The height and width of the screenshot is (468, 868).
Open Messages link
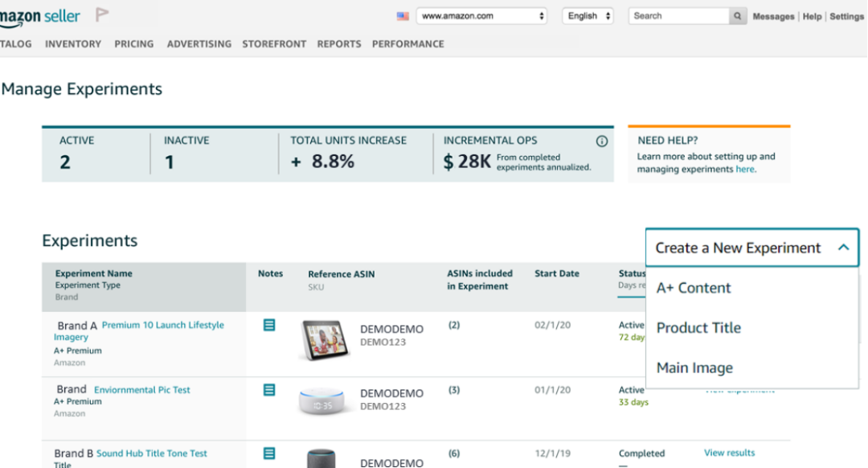pyautogui.click(x=773, y=17)
